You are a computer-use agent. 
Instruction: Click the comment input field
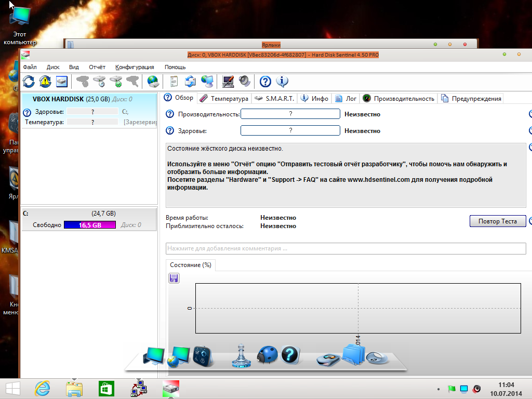345,248
